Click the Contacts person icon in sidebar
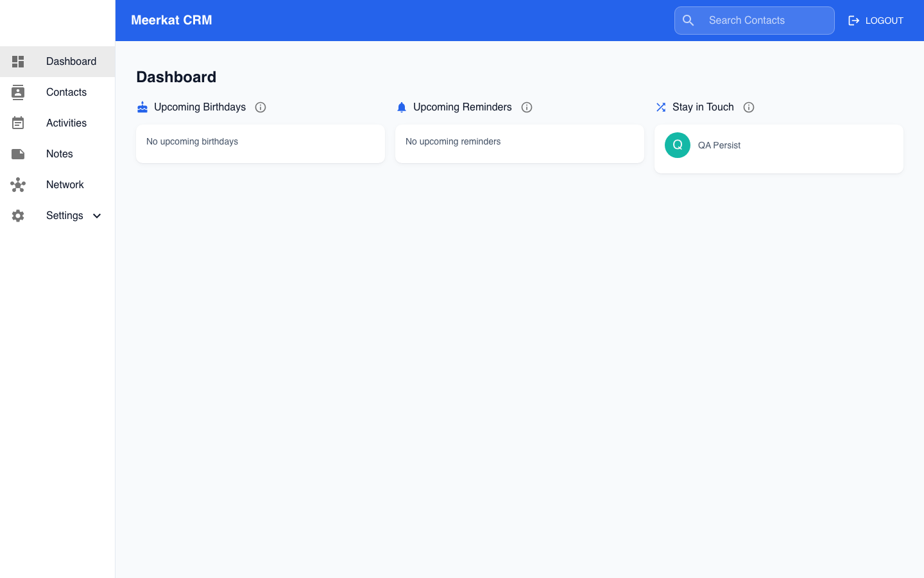This screenshot has height=578, width=924. 18,92
